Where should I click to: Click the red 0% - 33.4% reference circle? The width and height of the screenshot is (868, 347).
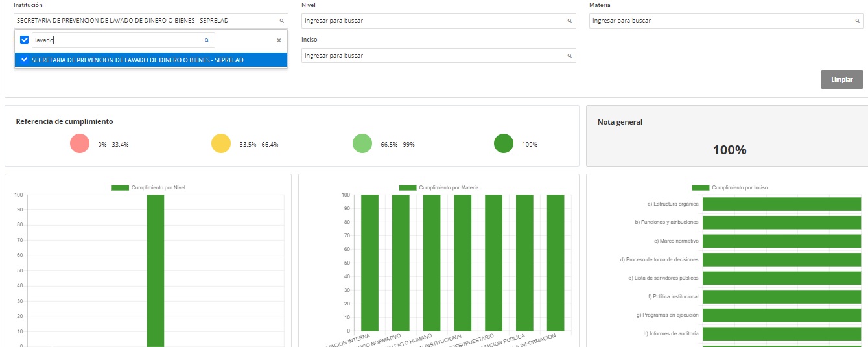79,143
